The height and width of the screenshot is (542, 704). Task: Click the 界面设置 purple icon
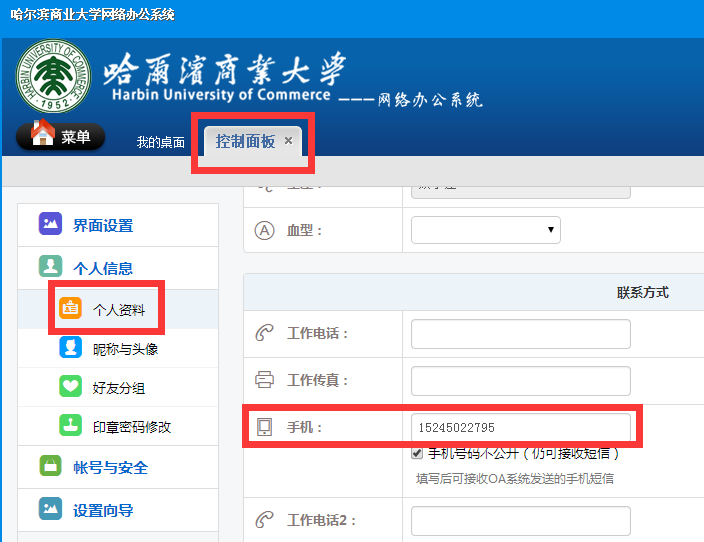coord(50,225)
